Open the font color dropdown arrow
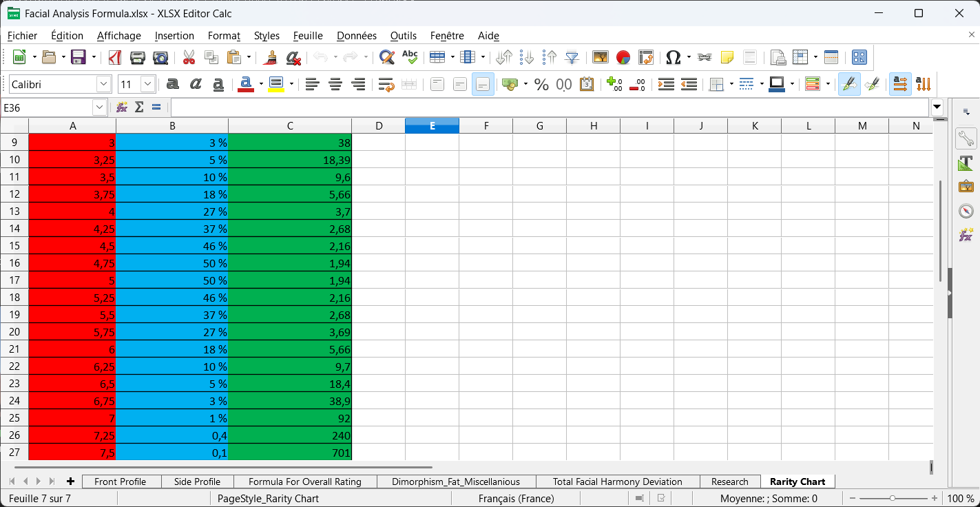This screenshot has height=507, width=980. [261, 84]
